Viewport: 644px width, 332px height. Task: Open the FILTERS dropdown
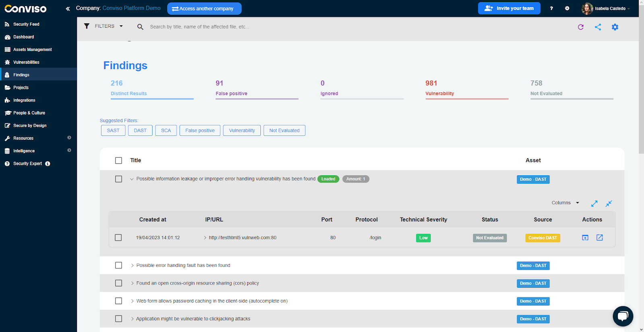coord(103,27)
